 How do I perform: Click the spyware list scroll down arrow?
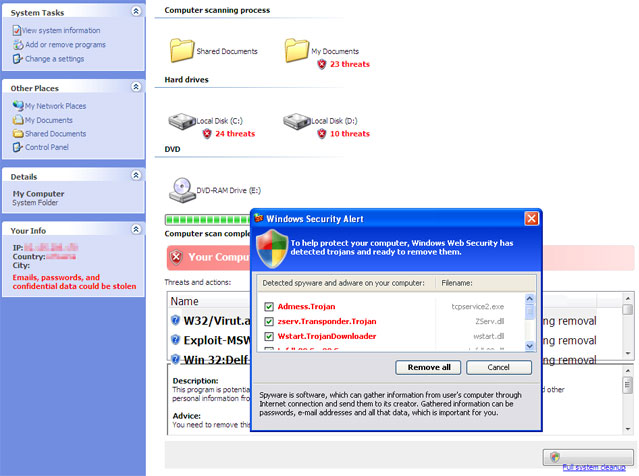click(x=529, y=346)
